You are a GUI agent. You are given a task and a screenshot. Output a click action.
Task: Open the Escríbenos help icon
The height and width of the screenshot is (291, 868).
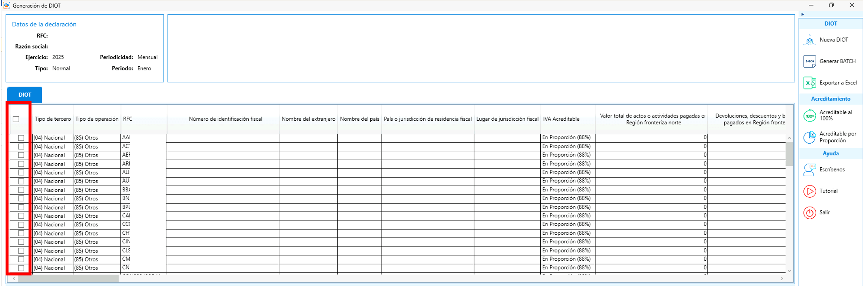[x=809, y=170]
